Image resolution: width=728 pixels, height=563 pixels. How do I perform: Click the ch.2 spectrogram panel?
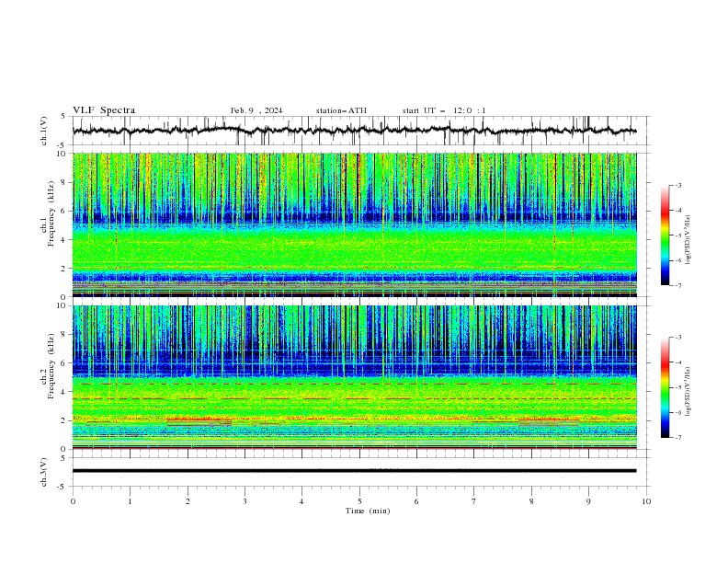(355, 377)
